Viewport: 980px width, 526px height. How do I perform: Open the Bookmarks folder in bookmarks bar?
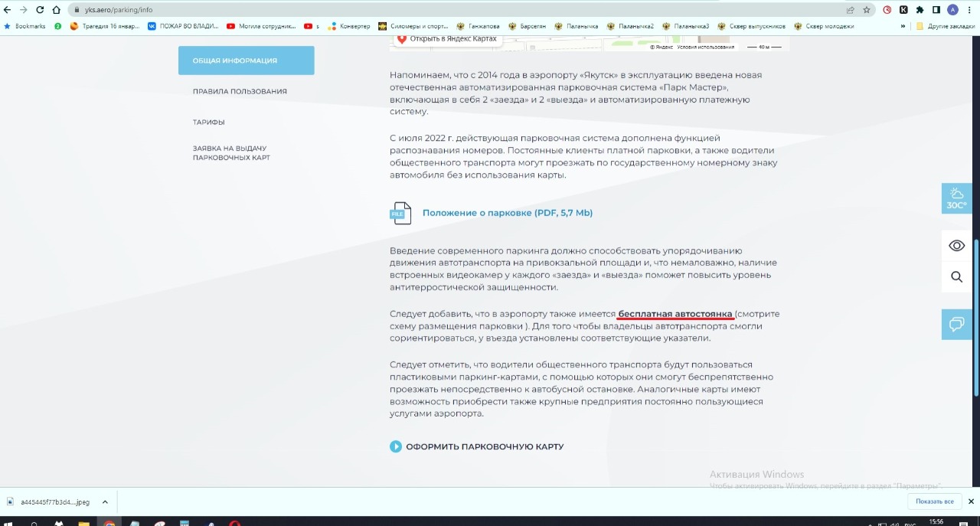pos(24,26)
